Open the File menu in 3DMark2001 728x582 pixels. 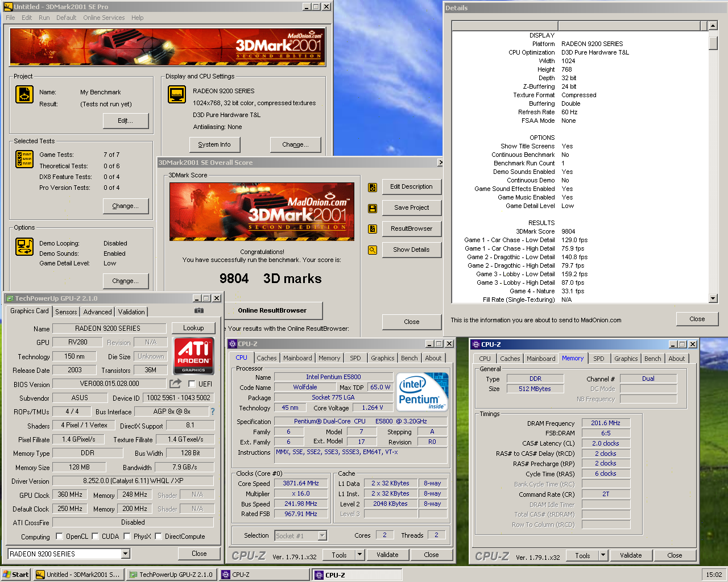10,18
